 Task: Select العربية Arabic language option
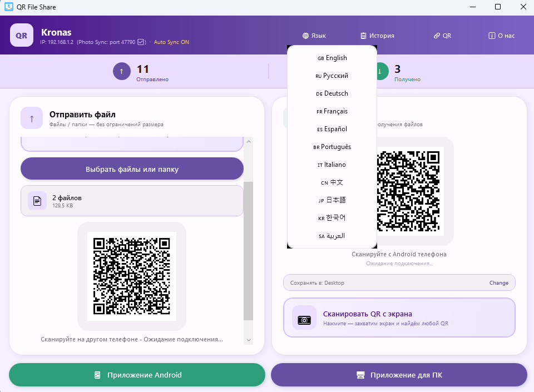click(x=332, y=236)
